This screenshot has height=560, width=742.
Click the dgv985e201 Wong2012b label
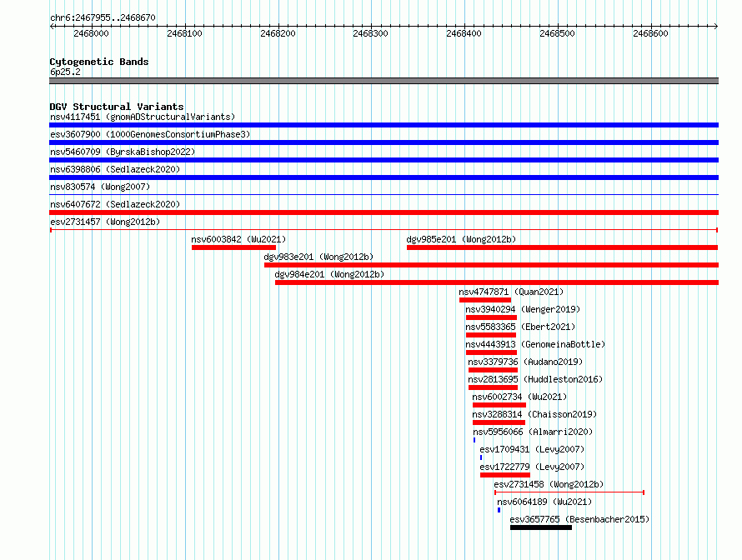(x=461, y=239)
